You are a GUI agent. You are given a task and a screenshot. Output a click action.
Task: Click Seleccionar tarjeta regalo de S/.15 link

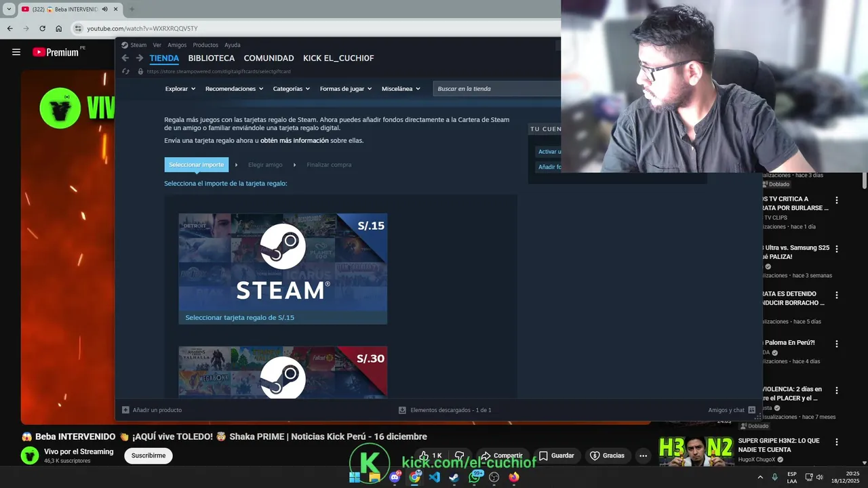coord(240,318)
